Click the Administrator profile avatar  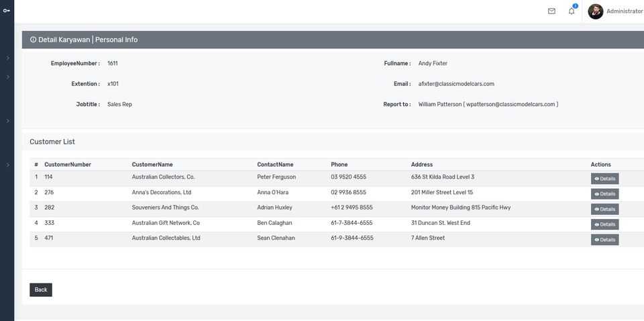point(595,11)
